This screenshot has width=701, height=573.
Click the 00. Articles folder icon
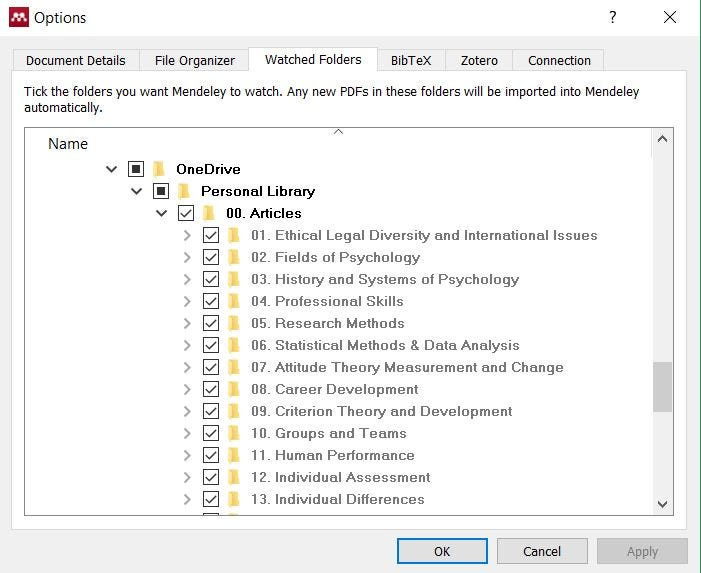tap(209, 213)
